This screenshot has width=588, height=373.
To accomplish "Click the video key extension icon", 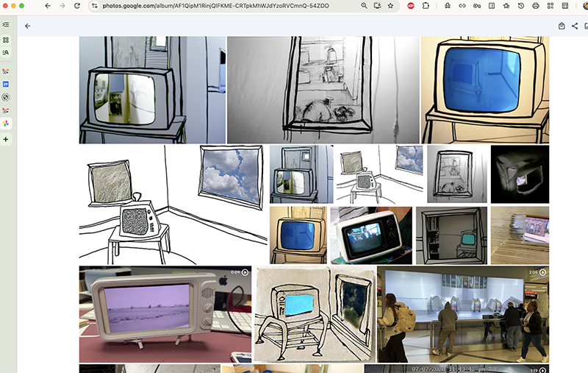I will [x=476, y=6].
